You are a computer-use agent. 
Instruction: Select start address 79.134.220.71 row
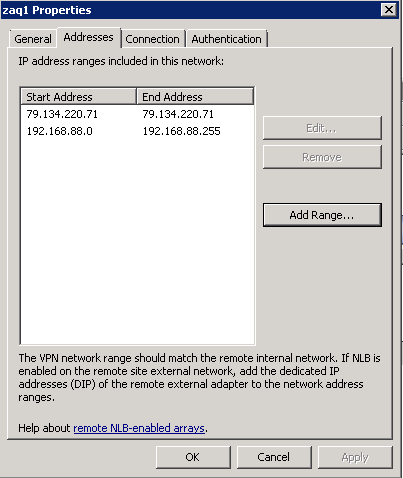(x=137, y=114)
